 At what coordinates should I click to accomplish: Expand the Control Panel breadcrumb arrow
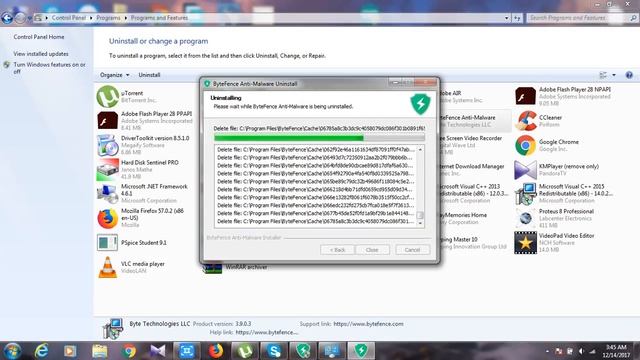(x=91, y=18)
